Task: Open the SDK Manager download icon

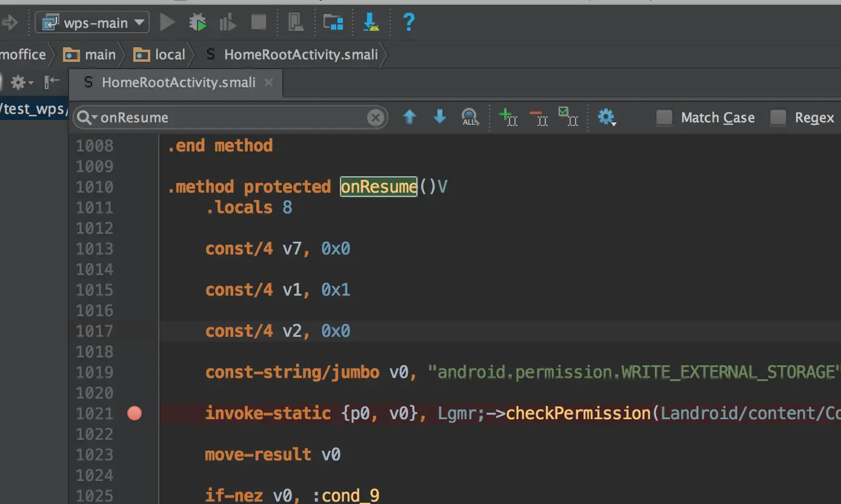Action: pyautogui.click(x=370, y=23)
